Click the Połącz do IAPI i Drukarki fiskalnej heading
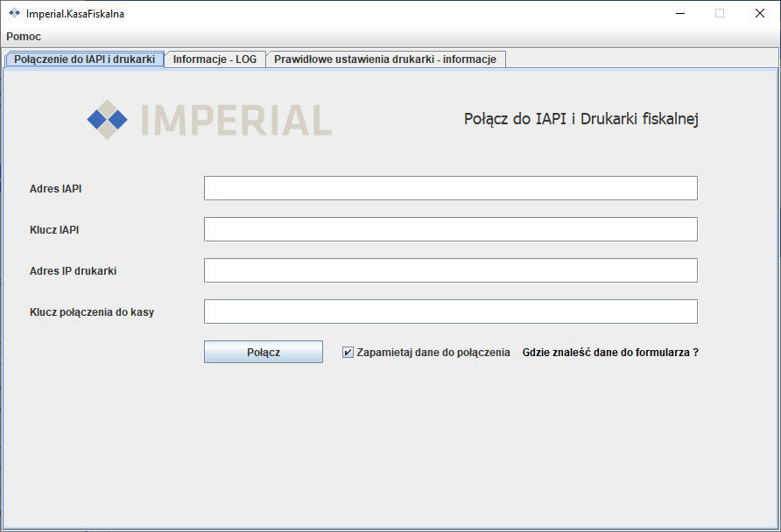The image size is (781, 532). 581,119
